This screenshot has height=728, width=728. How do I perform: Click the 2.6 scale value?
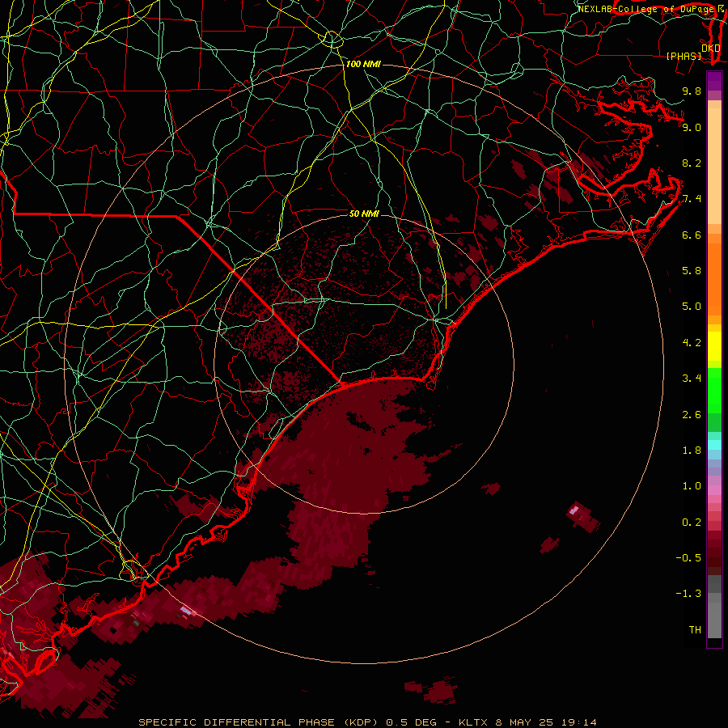[x=692, y=415]
